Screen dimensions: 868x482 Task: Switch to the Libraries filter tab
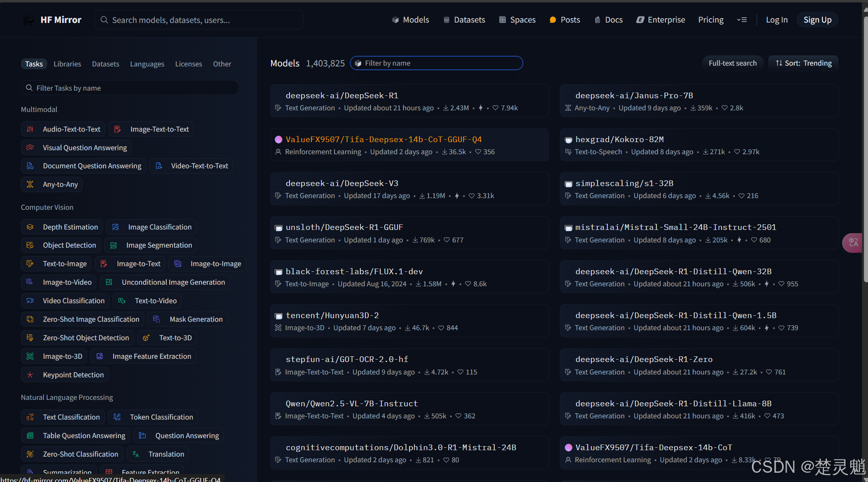click(x=67, y=64)
